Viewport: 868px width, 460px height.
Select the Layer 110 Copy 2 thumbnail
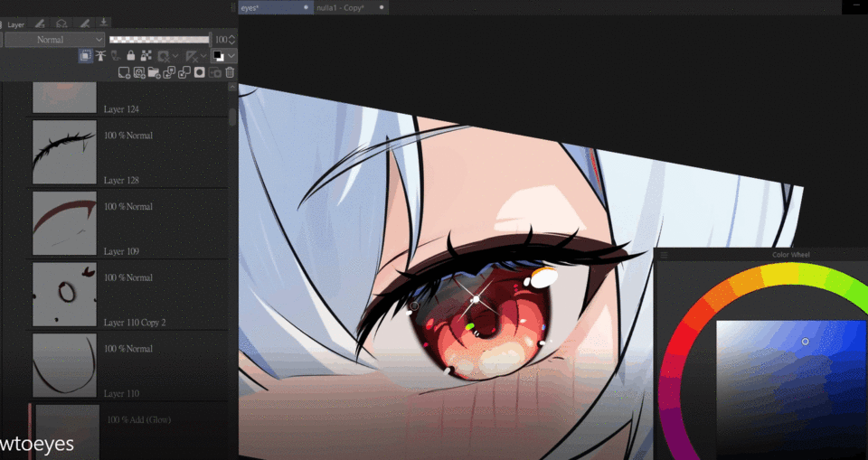pos(65,295)
